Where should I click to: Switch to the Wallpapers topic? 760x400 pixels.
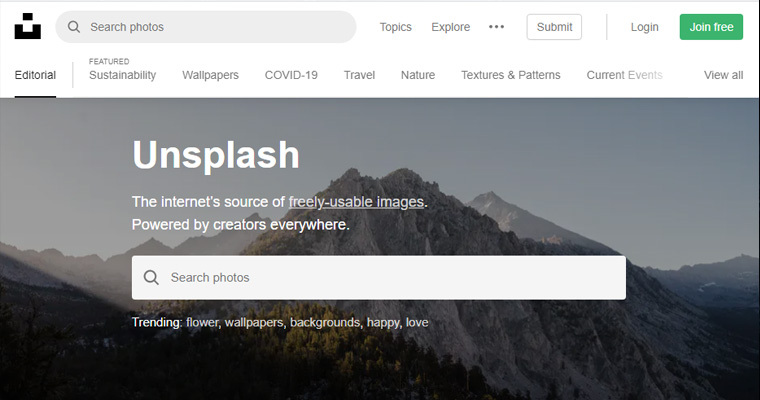210,75
